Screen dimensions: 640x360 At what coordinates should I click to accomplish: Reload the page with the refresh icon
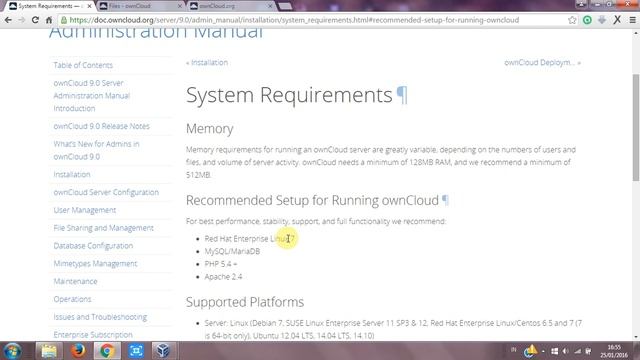[x=35, y=20]
